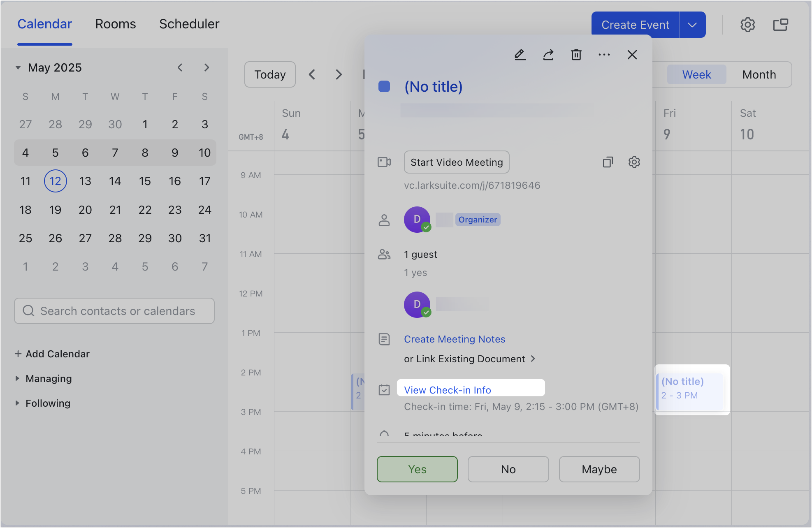Switch to the Rooms tab
812x528 pixels.
(x=116, y=24)
